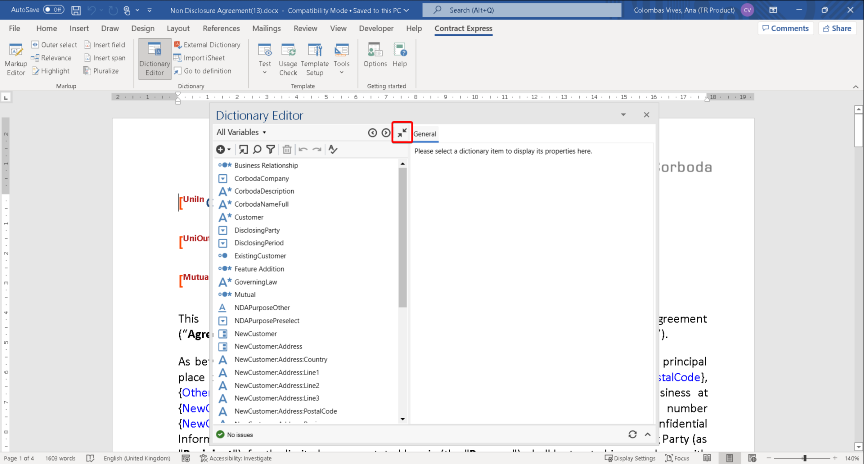Open the Test dropdown in Template group
Image resolution: width=864 pixels, height=464 pixels.
265,60
